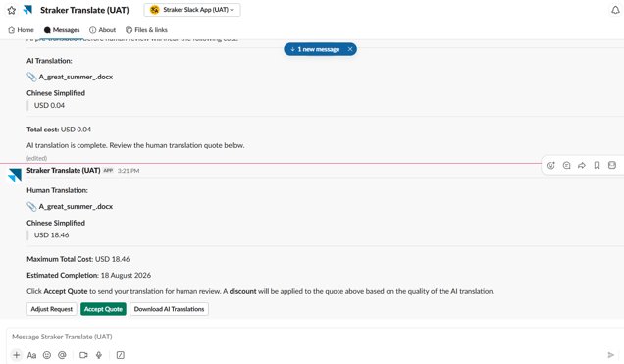Click the USD 0.04 quoted price
Image resolution: width=624 pixels, height=364 pixels.
click(x=49, y=105)
